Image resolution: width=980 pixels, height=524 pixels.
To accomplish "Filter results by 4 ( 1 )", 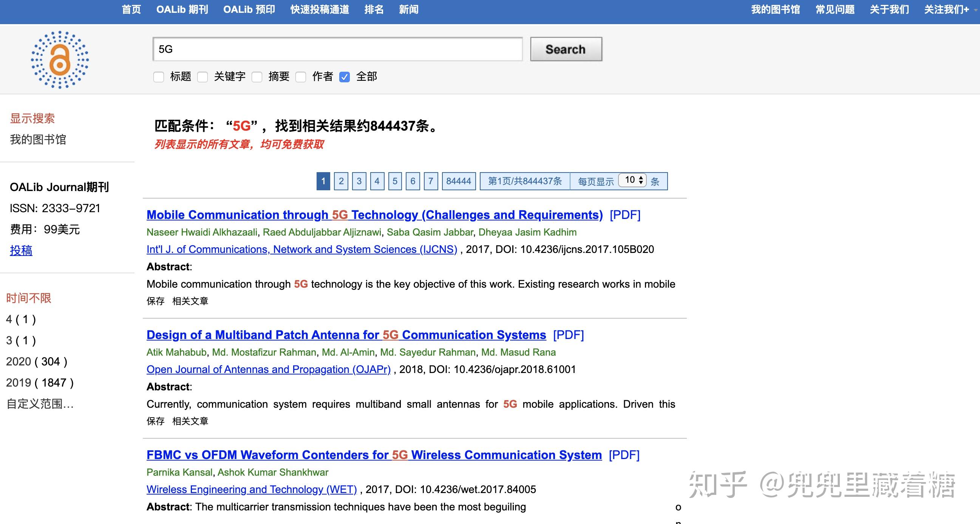I will [21, 319].
